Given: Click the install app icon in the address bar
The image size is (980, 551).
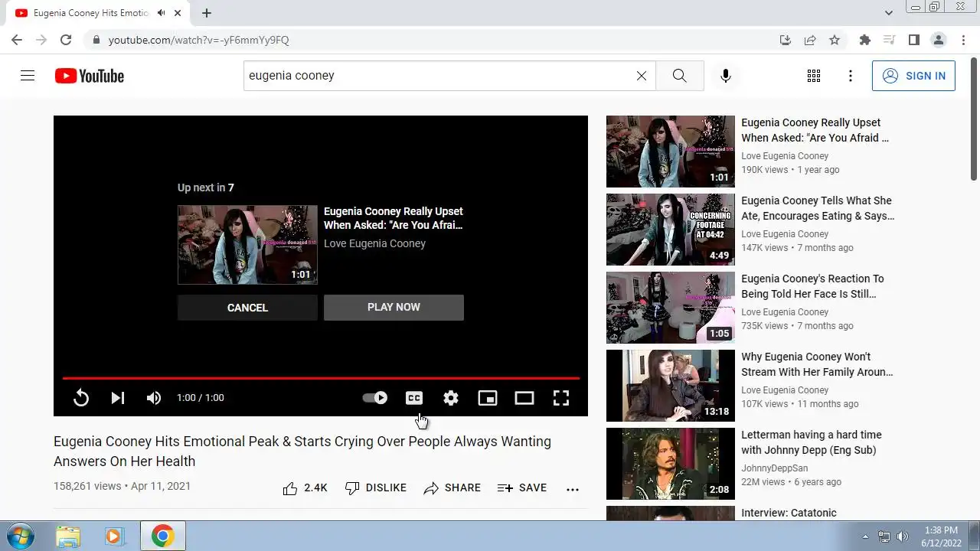Looking at the screenshot, I should point(786,40).
